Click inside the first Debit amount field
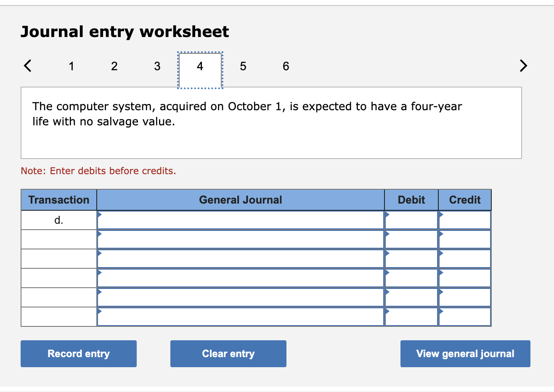 coord(410,220)
